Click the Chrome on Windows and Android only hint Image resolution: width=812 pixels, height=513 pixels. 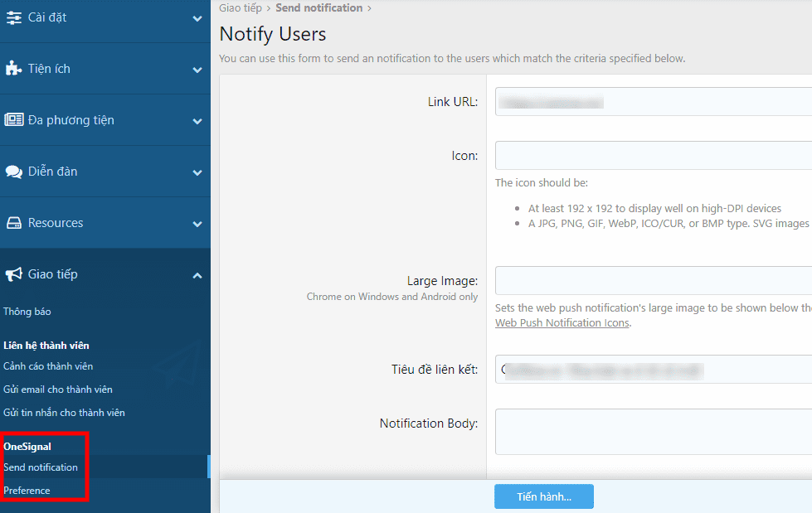392,297
